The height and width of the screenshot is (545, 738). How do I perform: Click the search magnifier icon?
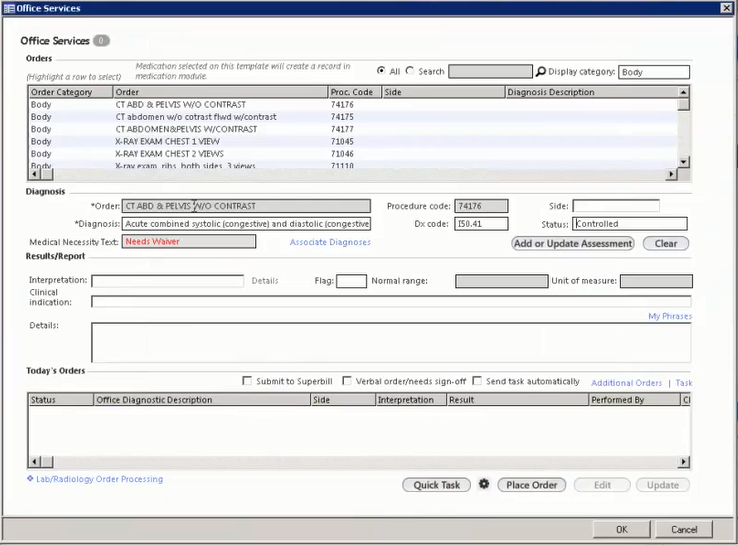pos(541,72)
